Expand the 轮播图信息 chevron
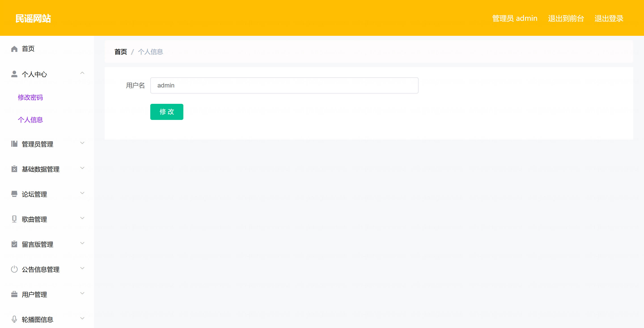This screenshot has width=644, height=328. (x=82, y=318)
